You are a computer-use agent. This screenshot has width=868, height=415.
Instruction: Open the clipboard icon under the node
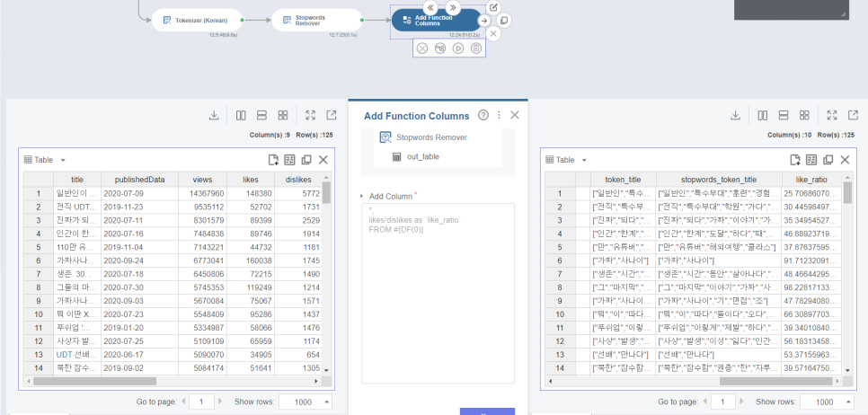475,49
